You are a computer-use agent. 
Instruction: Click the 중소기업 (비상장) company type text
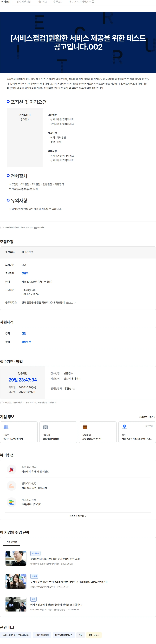tap(51, 439)
